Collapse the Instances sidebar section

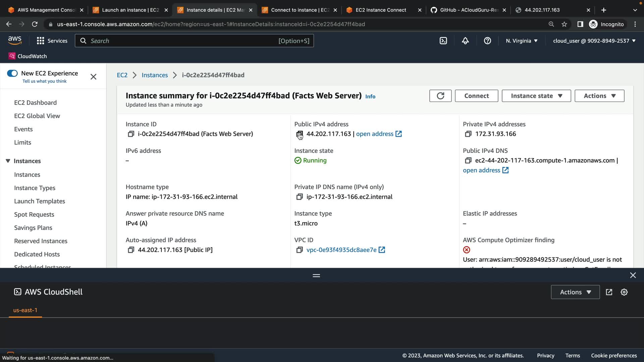click(x=8, y=161)
